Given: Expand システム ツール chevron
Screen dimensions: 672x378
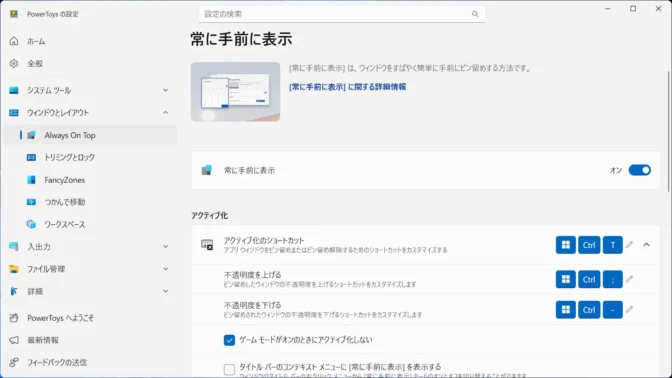Looking at the screenshot, I should tap(165, 90).
